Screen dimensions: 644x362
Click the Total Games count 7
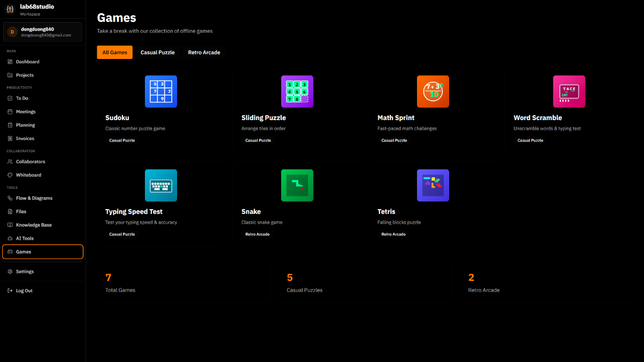108,278
